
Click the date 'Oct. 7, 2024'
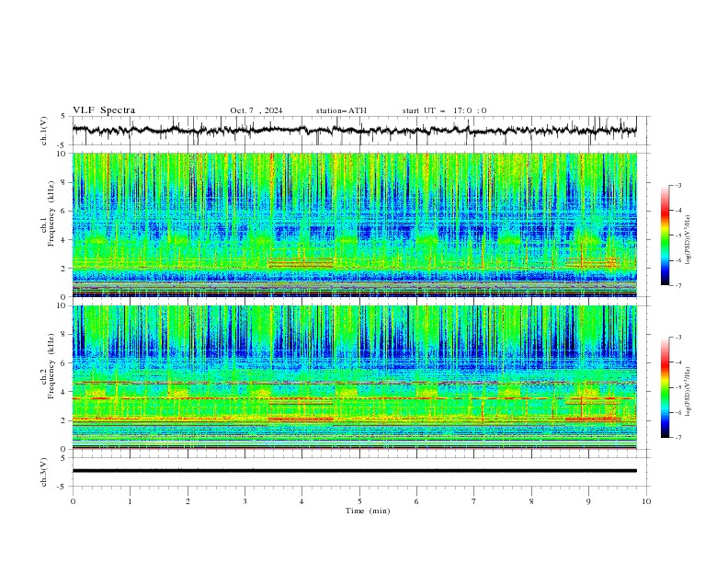256,110
